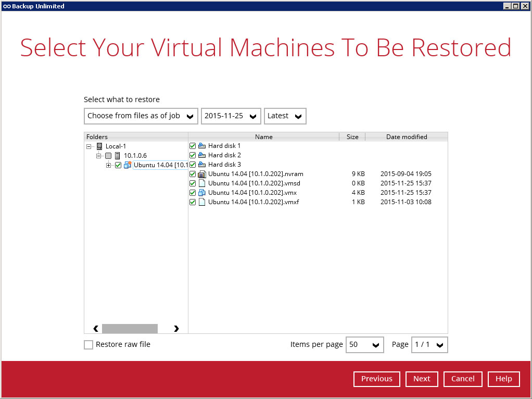Click the .nvram file icon
The image size is (532, 399).
click(202, 174)
